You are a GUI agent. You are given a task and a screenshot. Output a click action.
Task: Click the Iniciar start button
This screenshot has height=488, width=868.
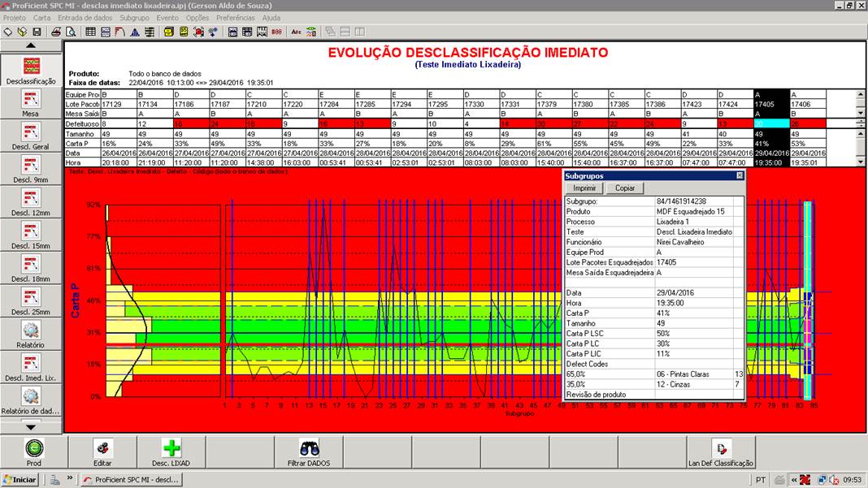point(20,480)
